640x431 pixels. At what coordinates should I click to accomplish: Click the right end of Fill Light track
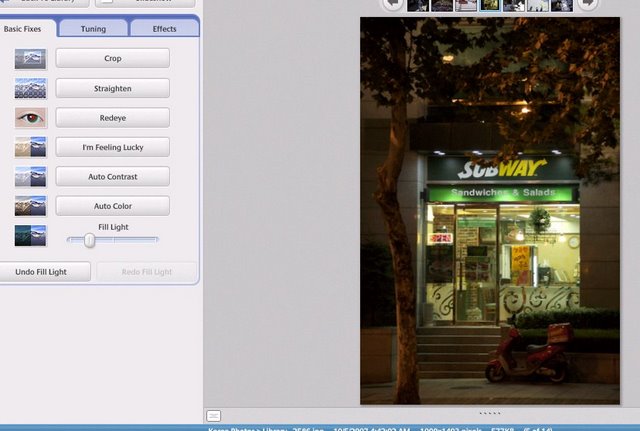click(156, 240)
